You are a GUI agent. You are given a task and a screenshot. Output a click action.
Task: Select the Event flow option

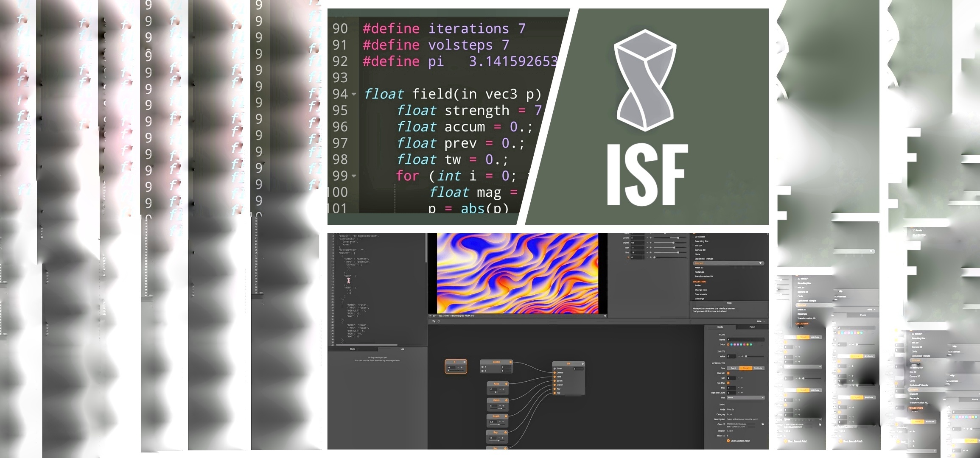click(733, 368)
